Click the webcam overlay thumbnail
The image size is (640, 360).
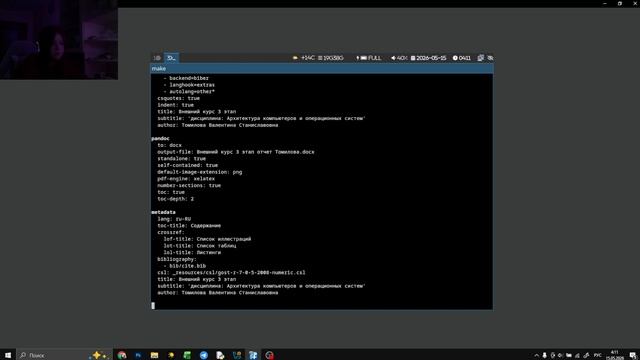click(x=59, y=40)
